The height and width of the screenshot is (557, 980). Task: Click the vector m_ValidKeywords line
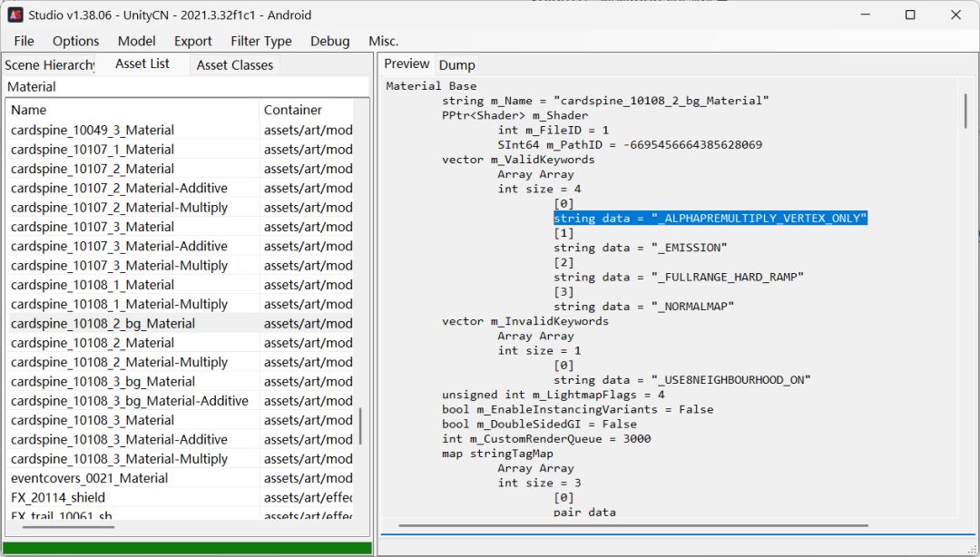tap(518, 160)
